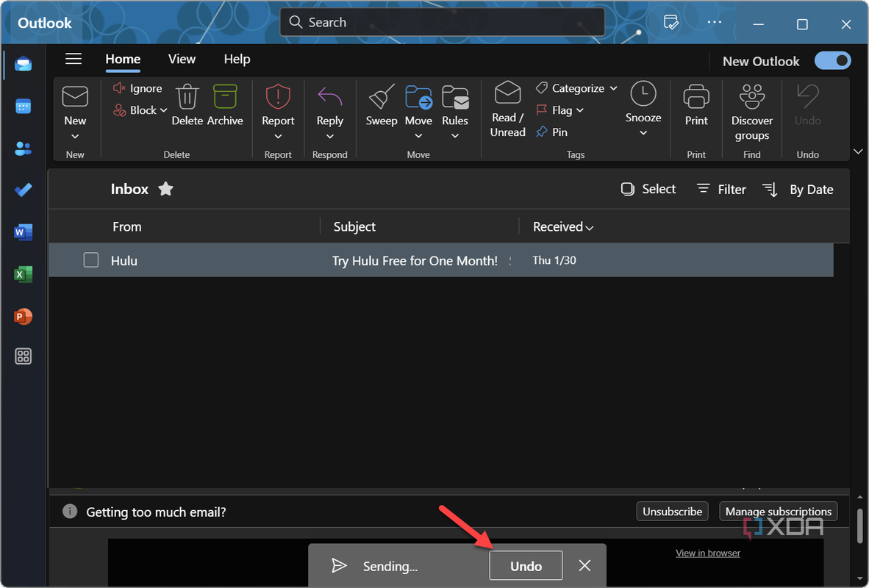Dismiss the Sending notification with X
Screen dimensions: 869x588
584,565
